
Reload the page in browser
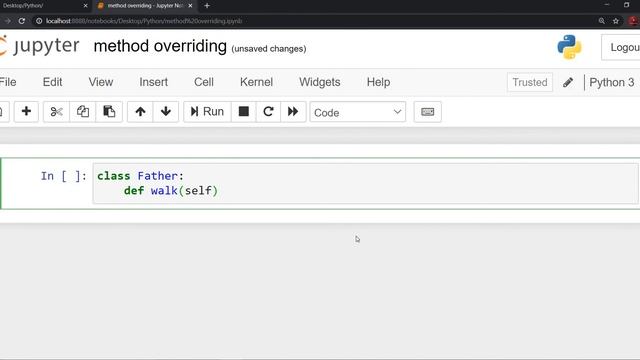point(22,21)
